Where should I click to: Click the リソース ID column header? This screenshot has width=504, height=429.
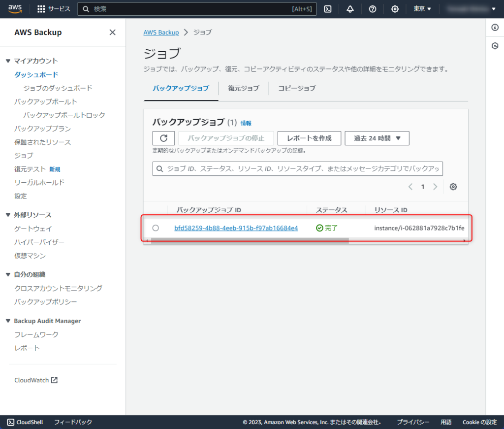(390, 210)
